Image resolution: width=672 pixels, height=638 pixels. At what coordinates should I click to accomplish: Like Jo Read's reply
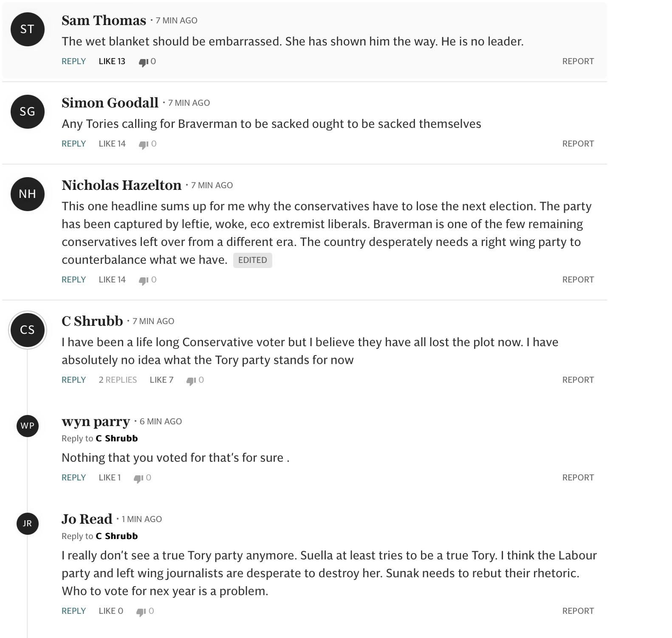pos(110,611)
